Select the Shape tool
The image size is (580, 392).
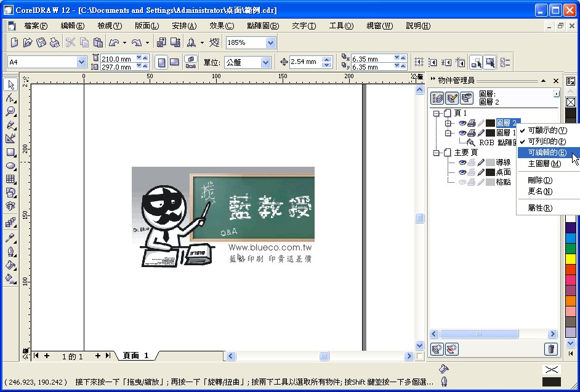pyautogui.click(x=10, y=98)
